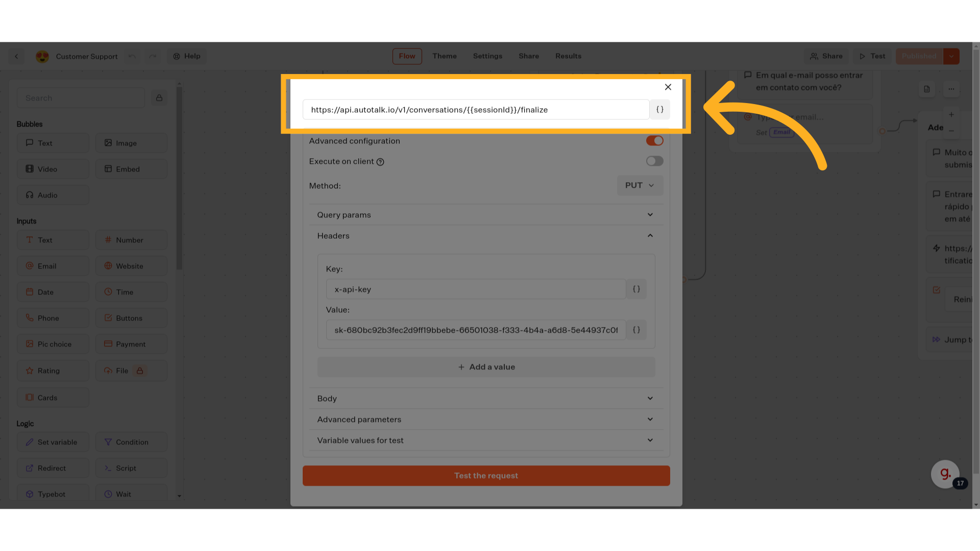
Task: Select the Audio bubble block
Action: (x=53, y=195)
